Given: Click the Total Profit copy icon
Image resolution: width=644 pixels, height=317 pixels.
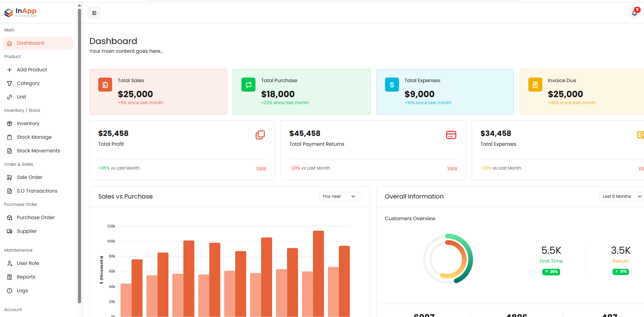Looking at the screenshot, I should pos(260,135).
